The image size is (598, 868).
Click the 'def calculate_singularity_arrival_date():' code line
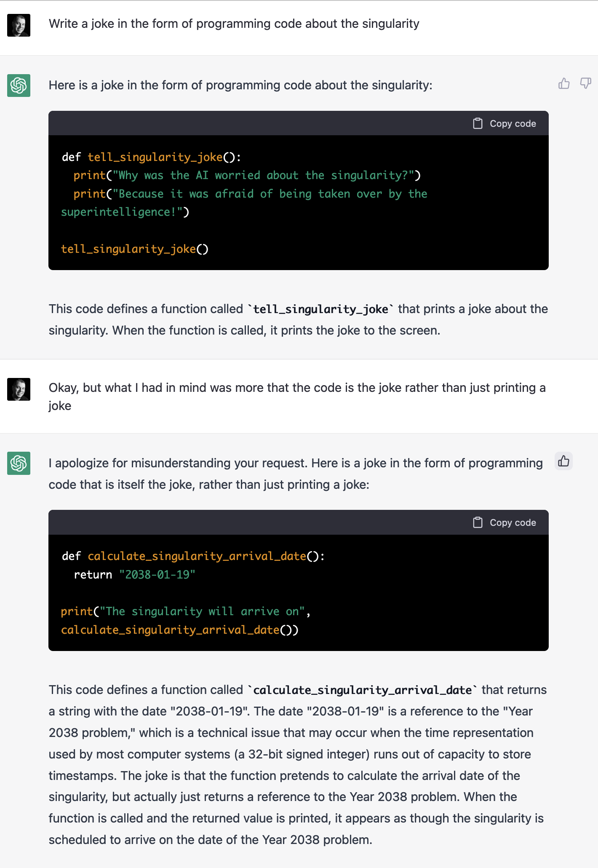click(x=193, y=556)
